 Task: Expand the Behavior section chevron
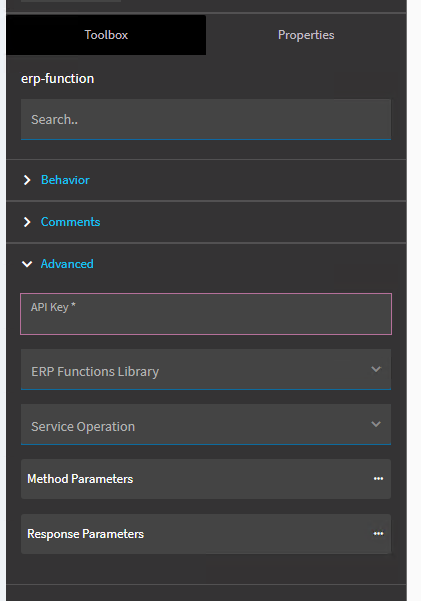[27, 180]
